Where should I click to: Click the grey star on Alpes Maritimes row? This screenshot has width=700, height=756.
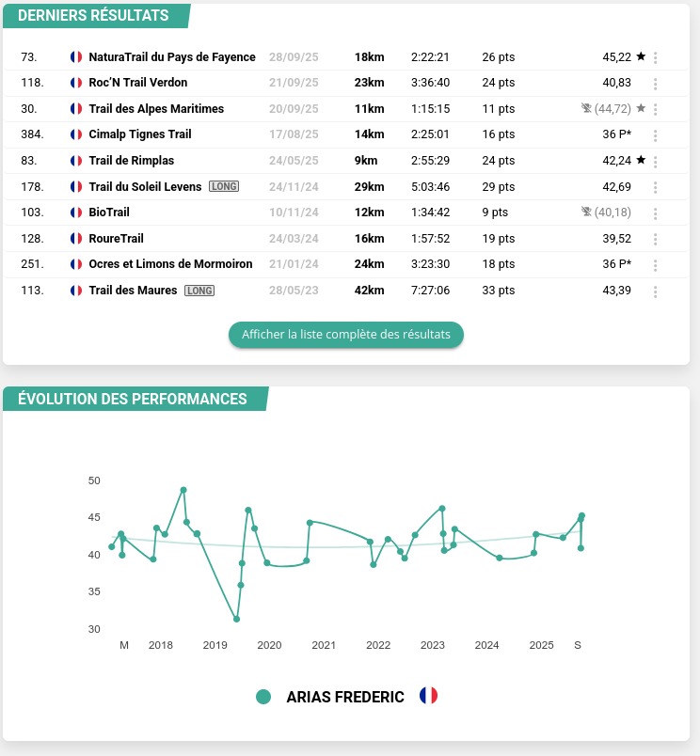tap(641, 108)
